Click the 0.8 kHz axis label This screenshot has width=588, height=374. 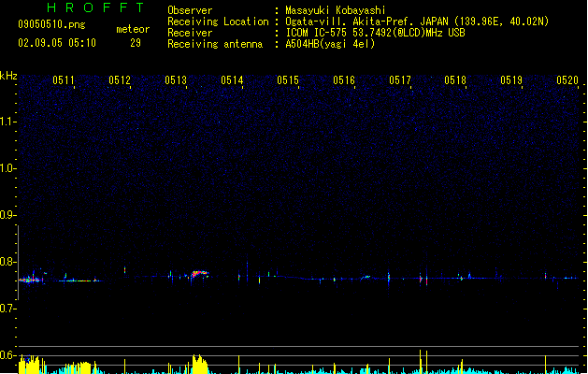8,262
